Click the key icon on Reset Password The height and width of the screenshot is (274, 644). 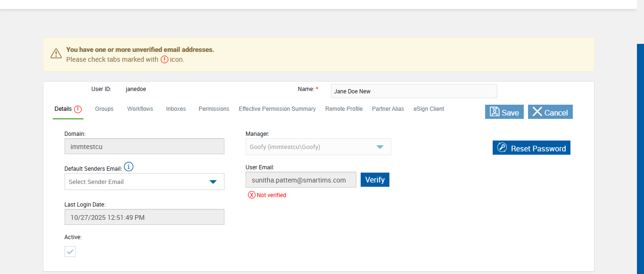[x=502, y=148]
